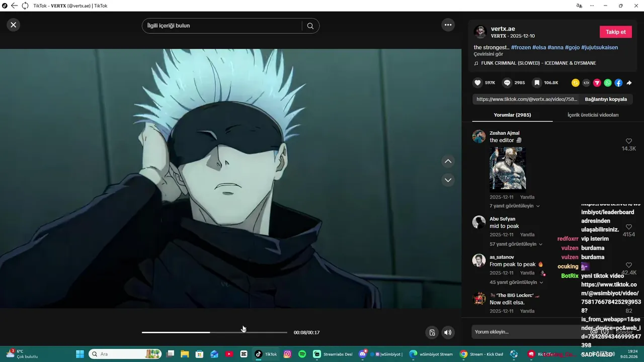Open the Windows Start menu
Image resolution: width=644 pixels, height=362 pixels.
click(x=80, y=354)
